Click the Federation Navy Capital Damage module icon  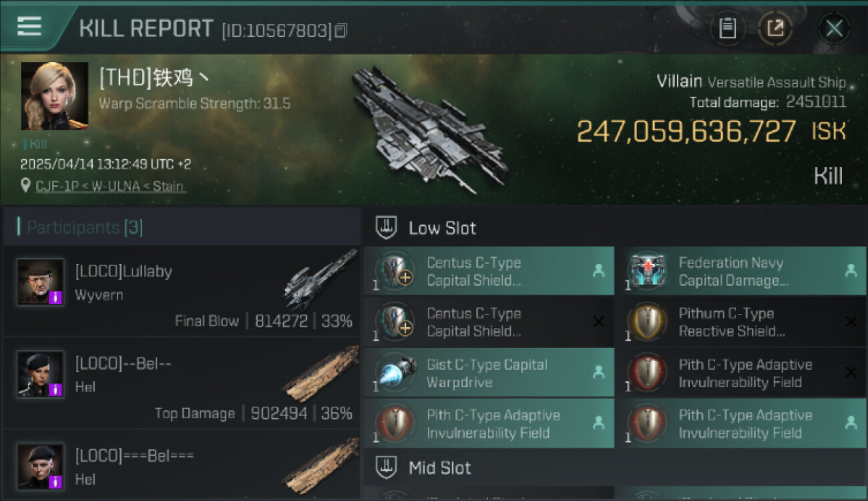coord(647,271)
